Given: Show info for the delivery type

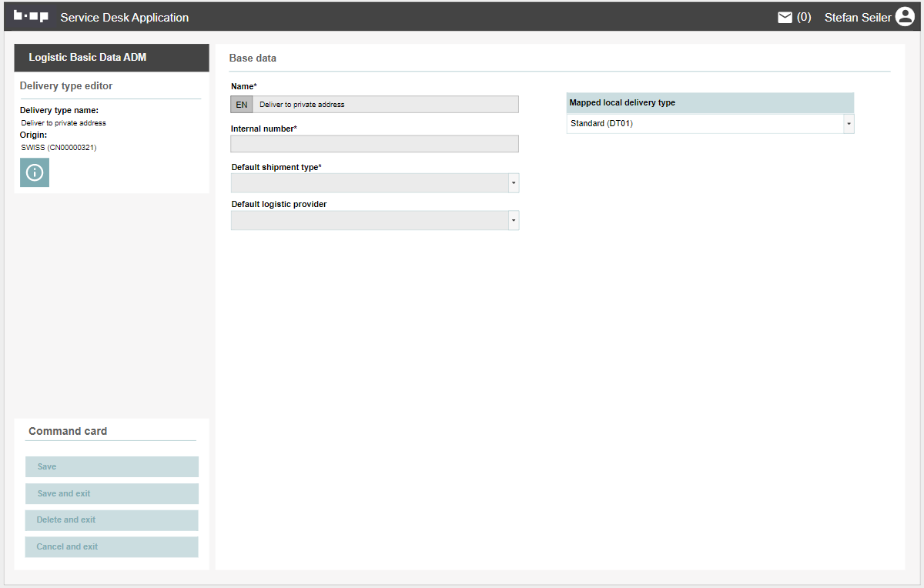Looking at the screenshot, I should (35, 172).
